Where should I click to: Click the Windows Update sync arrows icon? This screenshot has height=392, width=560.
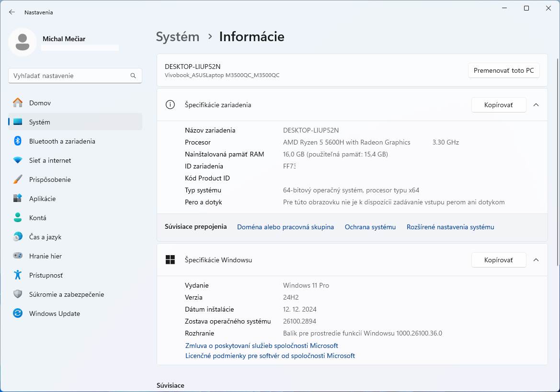(x=18, y=313)
